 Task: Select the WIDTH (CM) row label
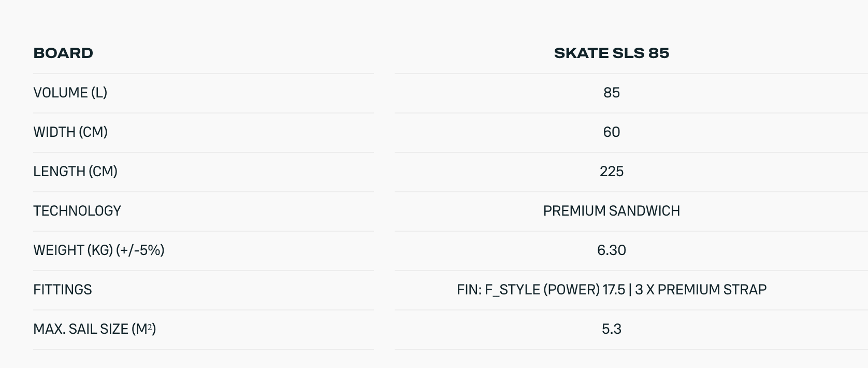click(70, 132)
